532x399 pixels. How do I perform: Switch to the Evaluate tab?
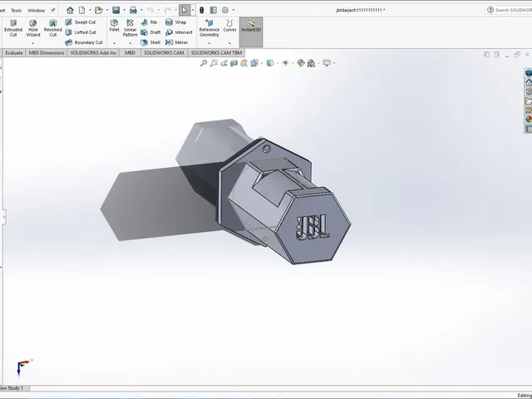coord(14,53)
